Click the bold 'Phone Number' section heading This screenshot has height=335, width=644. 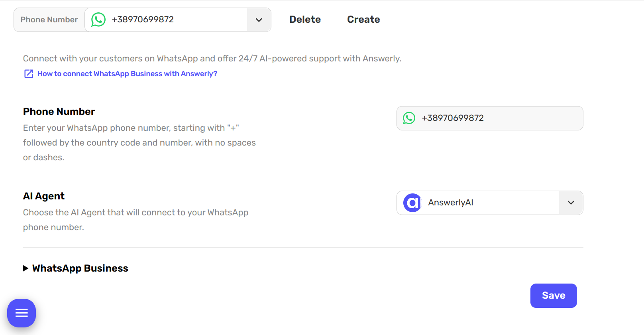59,112
